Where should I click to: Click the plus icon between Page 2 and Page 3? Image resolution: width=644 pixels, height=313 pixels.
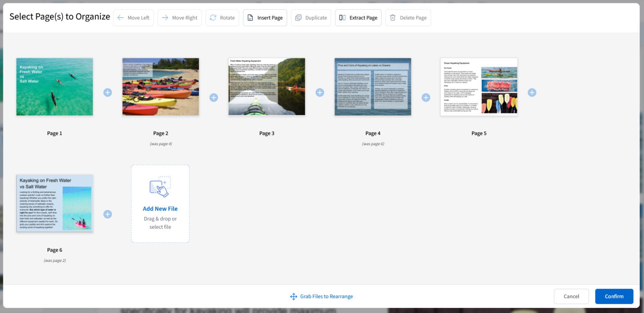tap(214, 97)
